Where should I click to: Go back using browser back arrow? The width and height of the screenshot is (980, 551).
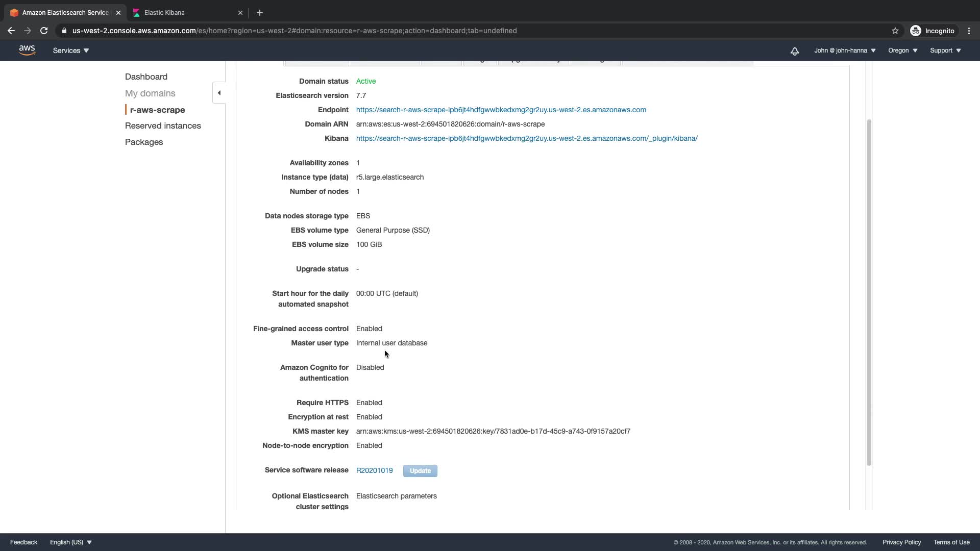(11, 31)
